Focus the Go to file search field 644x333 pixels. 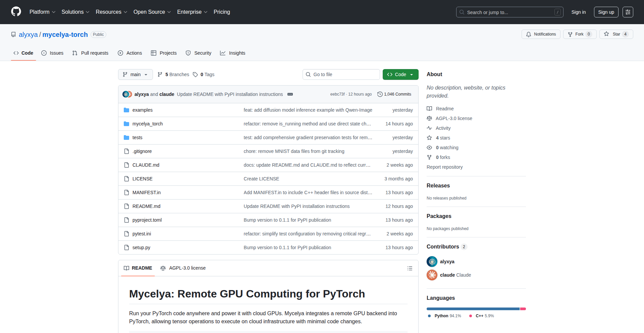pos(341,74)
